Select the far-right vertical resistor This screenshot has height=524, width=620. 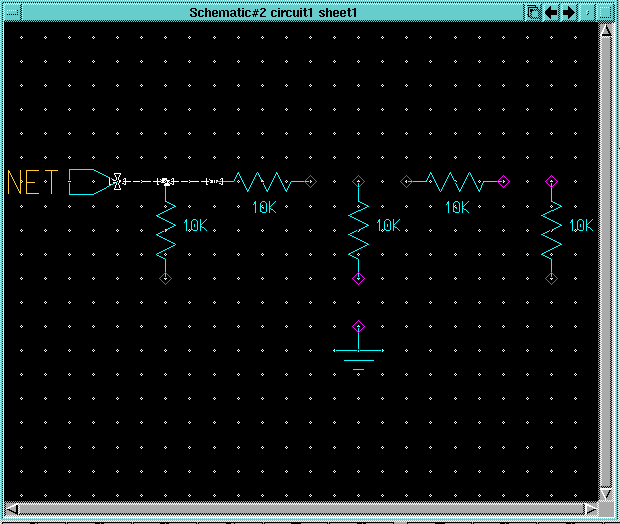click(551, 230)
